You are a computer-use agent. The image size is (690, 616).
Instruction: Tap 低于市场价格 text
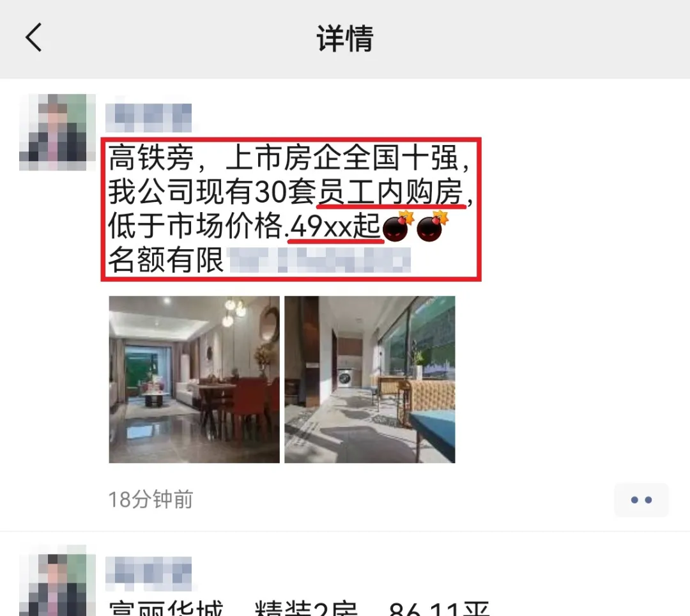pos(196,226)
